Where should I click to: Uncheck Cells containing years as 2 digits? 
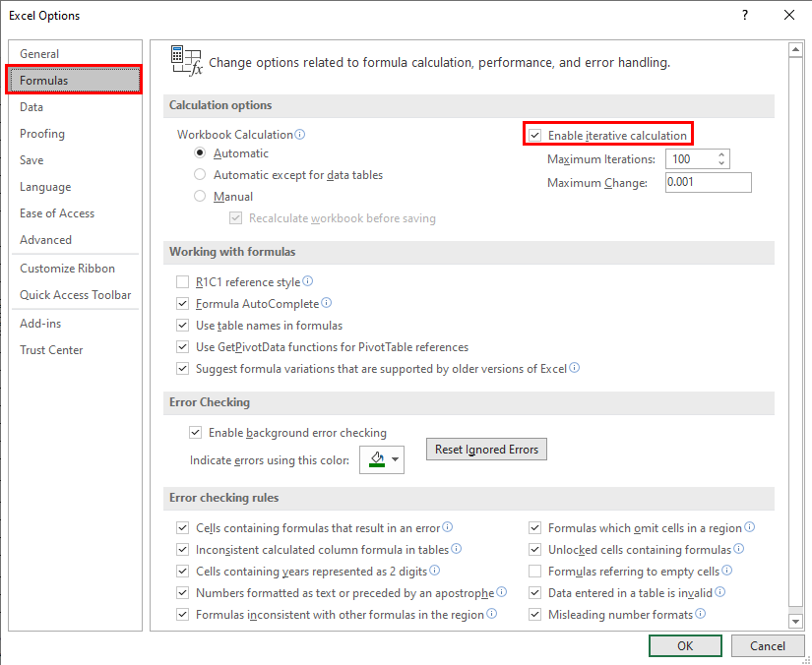(183, 572)
